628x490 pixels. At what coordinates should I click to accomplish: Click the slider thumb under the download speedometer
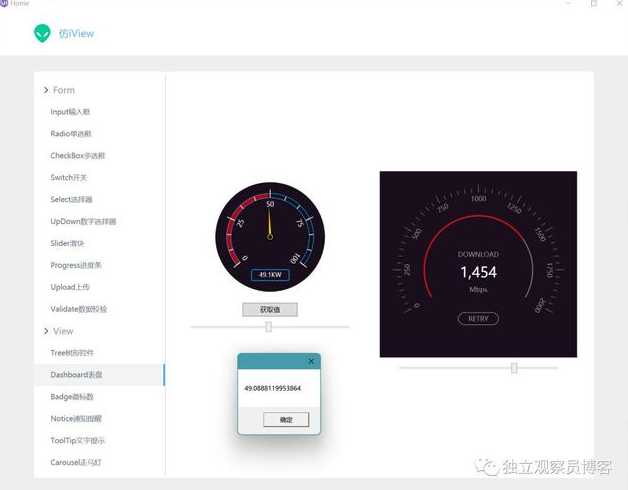coord(514,367)
